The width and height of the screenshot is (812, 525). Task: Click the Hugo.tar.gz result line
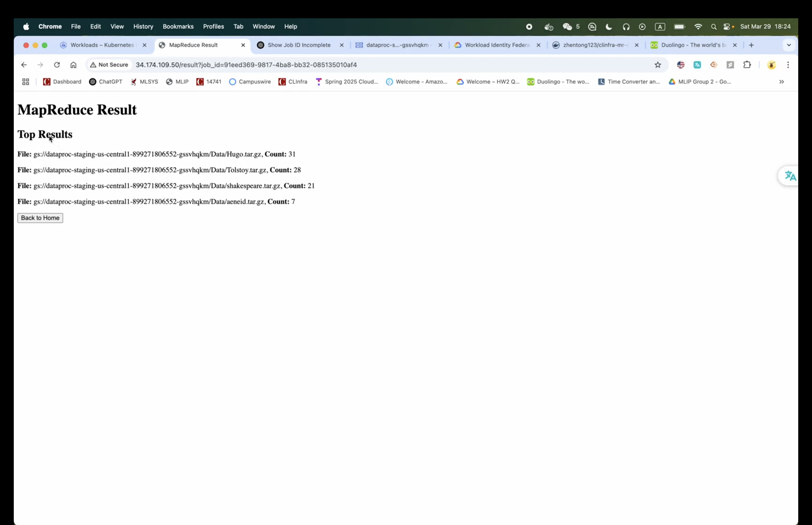coord(157,154)
